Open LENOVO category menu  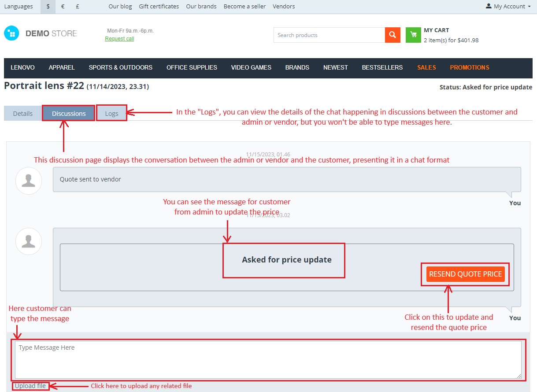click(23, 67)
